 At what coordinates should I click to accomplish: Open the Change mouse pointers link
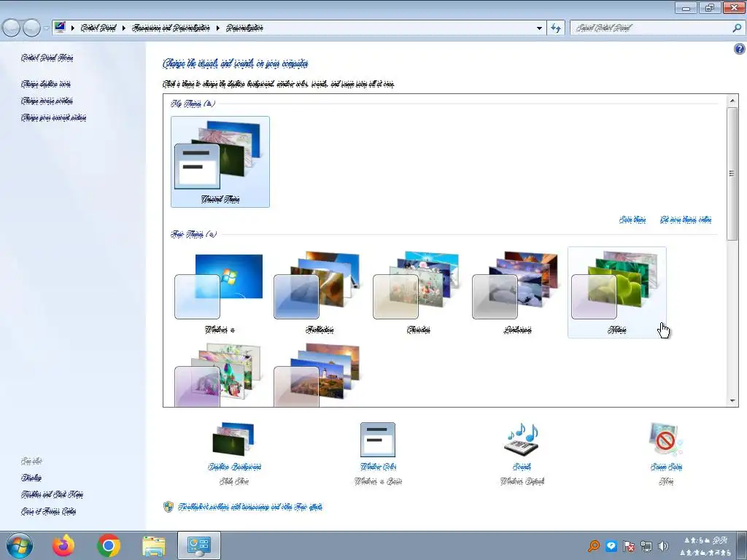(47, 101)
